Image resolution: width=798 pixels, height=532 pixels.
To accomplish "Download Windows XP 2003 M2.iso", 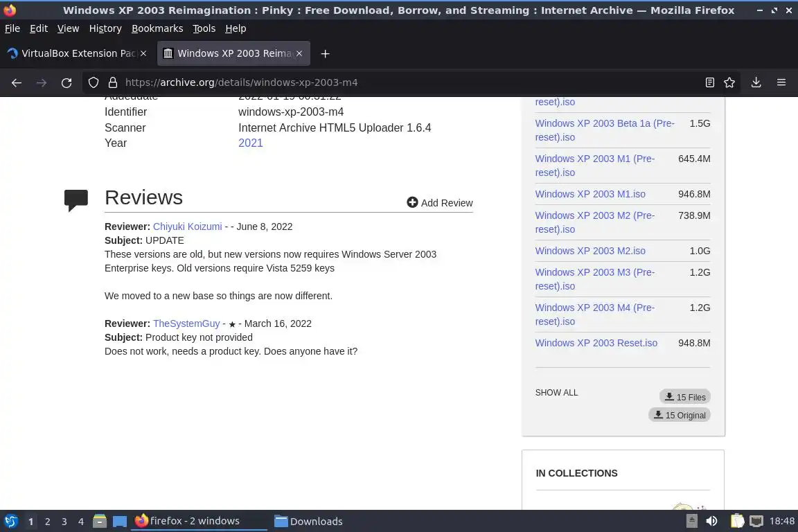I will click(x=590, y=251).
